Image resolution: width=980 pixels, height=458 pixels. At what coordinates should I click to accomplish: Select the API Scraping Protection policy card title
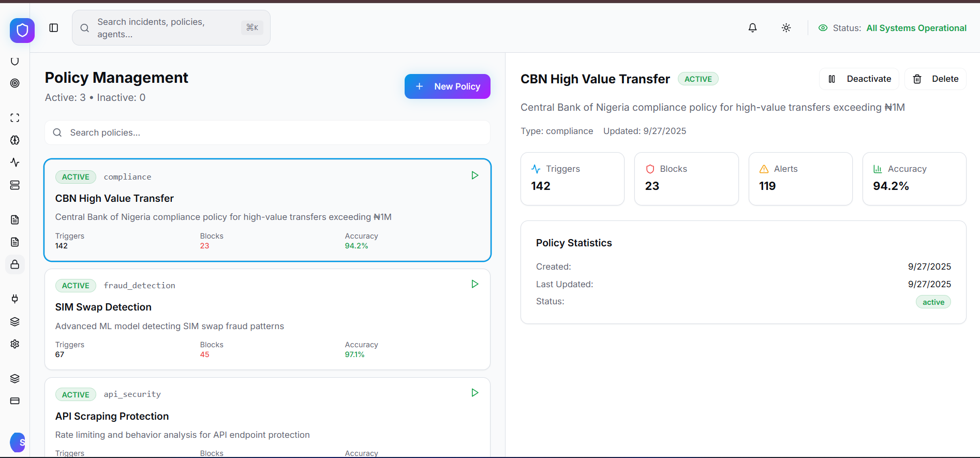(112, 417)
